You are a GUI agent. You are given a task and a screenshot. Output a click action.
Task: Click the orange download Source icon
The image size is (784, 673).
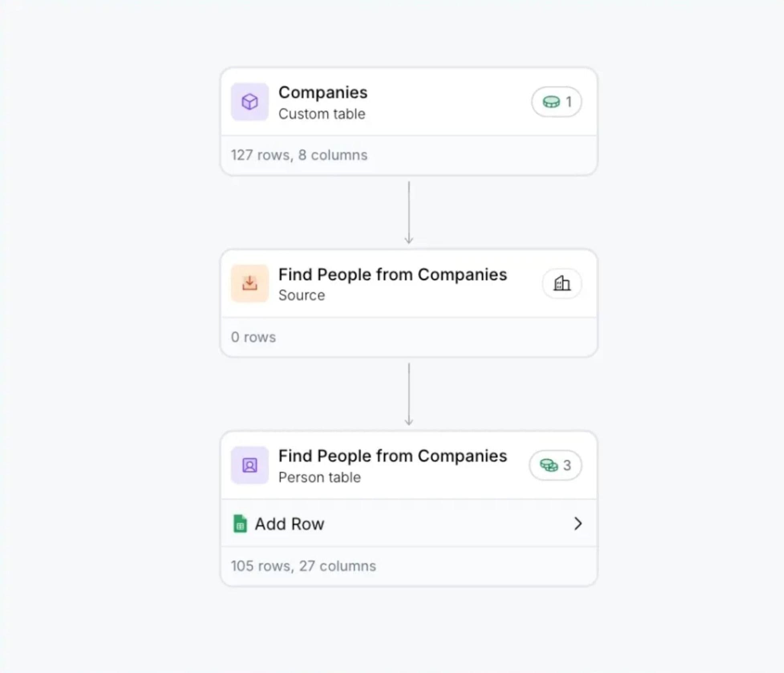(x=249, y=284)
